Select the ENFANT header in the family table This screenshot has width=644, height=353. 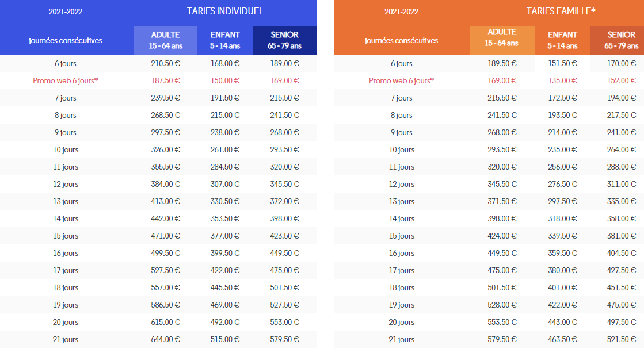click(x=562, y=40)
